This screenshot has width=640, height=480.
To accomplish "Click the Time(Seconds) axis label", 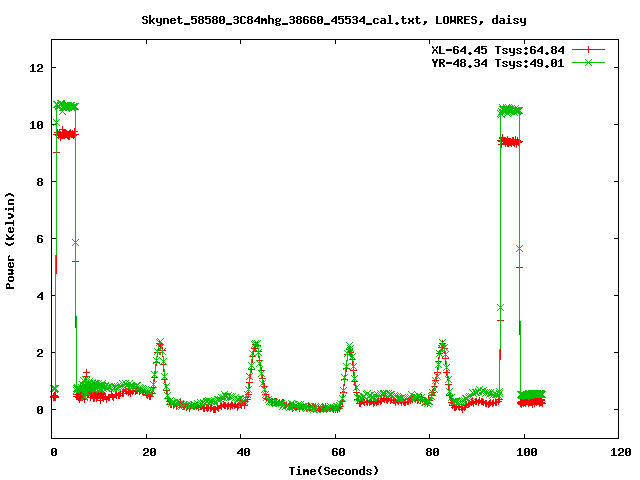I will pos(334,471).
